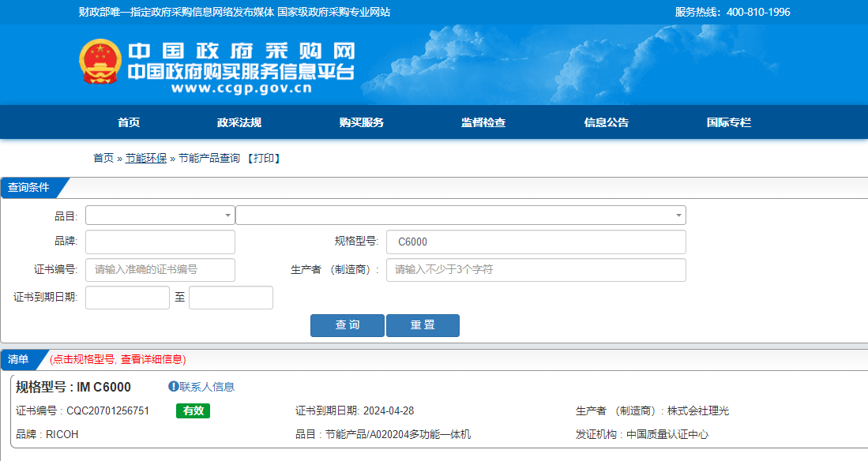Select 信息公告 in the navigation bar
This screenshot has height=461, width=868.
(606, 122)
